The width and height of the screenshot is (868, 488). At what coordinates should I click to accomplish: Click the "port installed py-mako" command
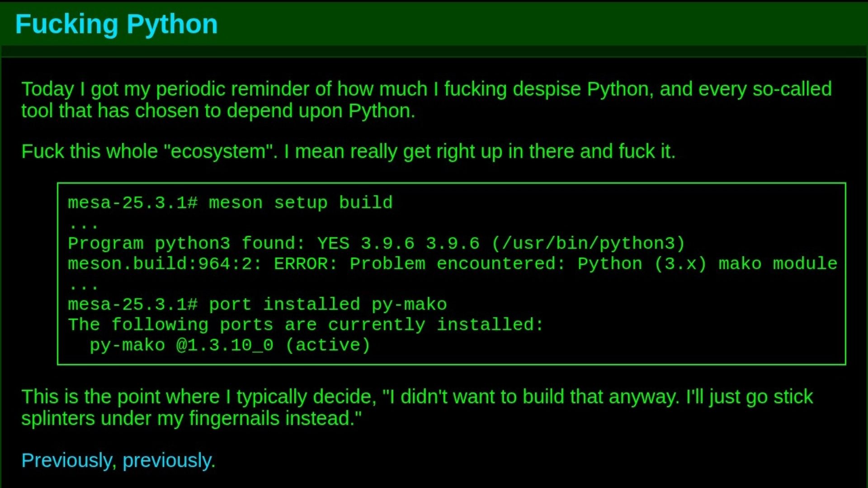pyautogui.click(x=327, y=305)
